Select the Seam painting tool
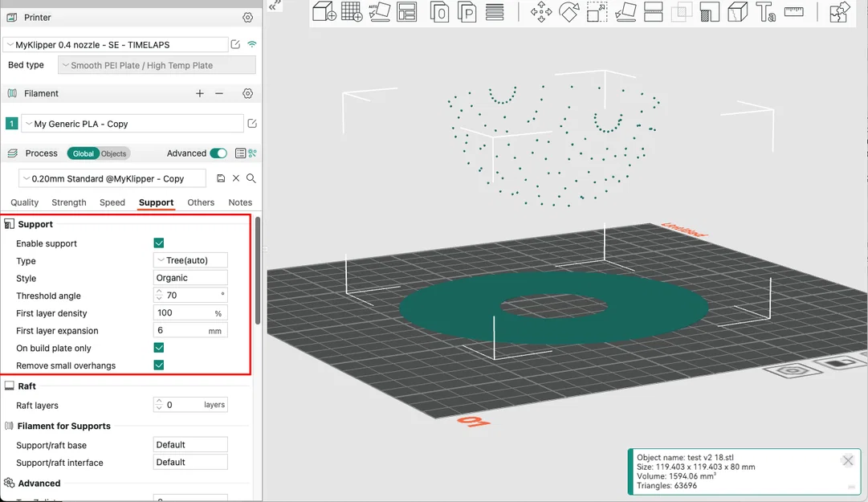 click(737, 11)
